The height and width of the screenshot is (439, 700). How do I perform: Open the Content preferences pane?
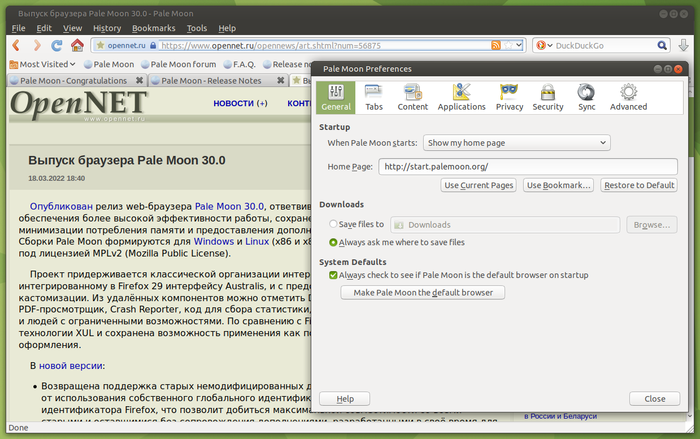point(412,96)
